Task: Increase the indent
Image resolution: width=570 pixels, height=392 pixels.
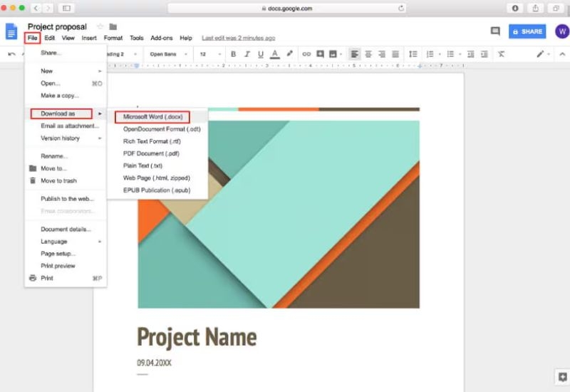Action: [484, 54]
